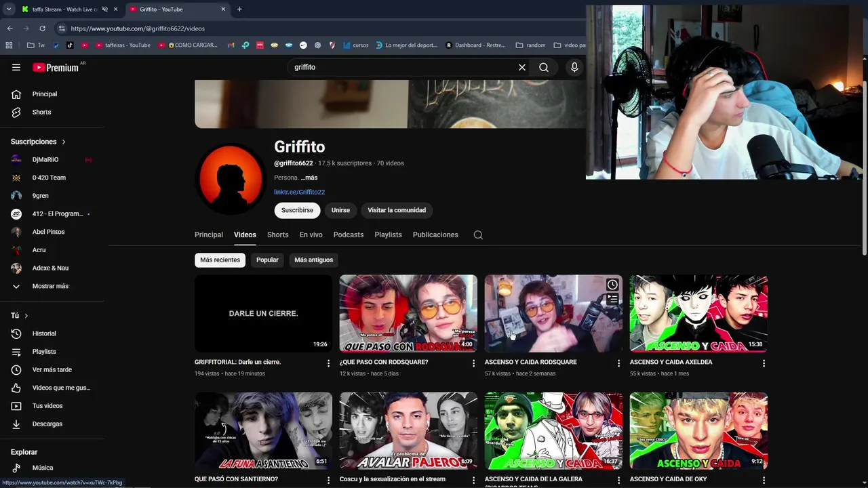Open options for GRIFFITORIAL Darle un cierre video
The image size is (868, 488).
[x=328, y=363]
